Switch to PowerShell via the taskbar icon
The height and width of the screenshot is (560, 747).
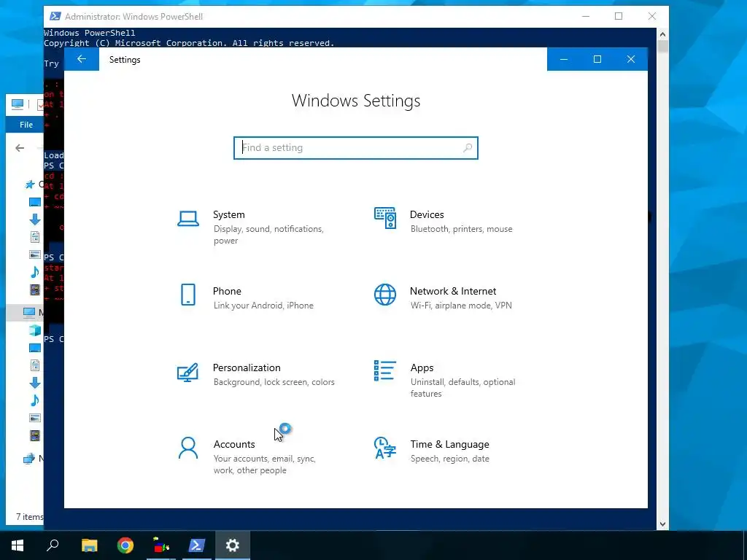point(197,545)
